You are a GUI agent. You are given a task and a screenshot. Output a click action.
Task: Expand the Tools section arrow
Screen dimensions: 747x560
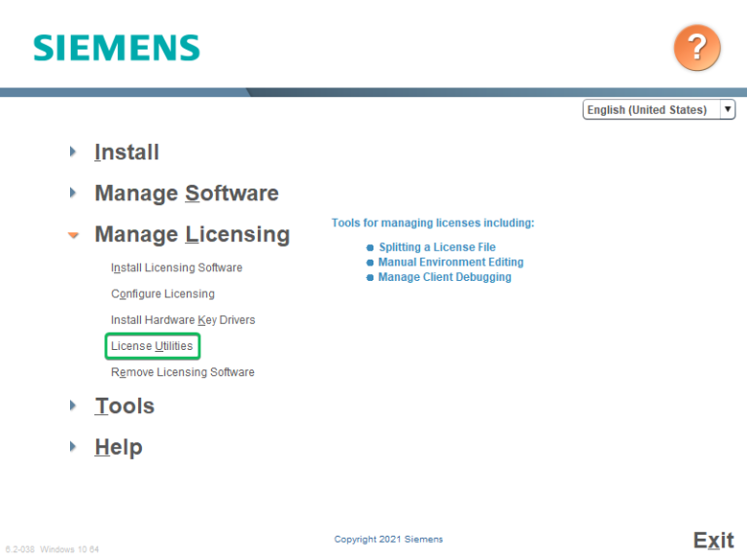[x=72, y=405]
